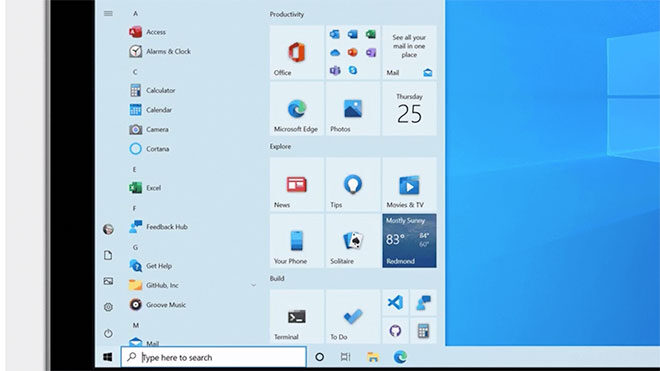Image resolution: width=660 pixels, height=371 pixels.
Task: Open the user account picture
Action: tap(108, 229)
